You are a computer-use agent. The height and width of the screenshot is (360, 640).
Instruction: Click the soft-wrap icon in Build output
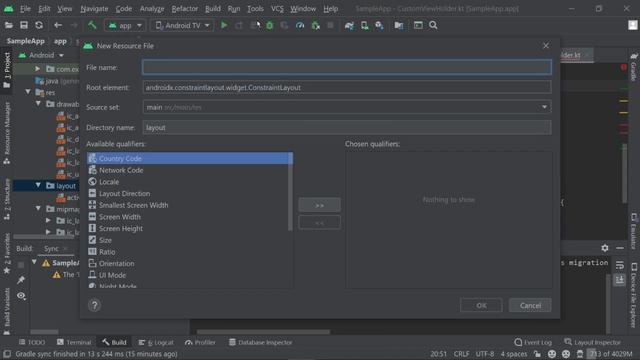(x=620, y=265)
